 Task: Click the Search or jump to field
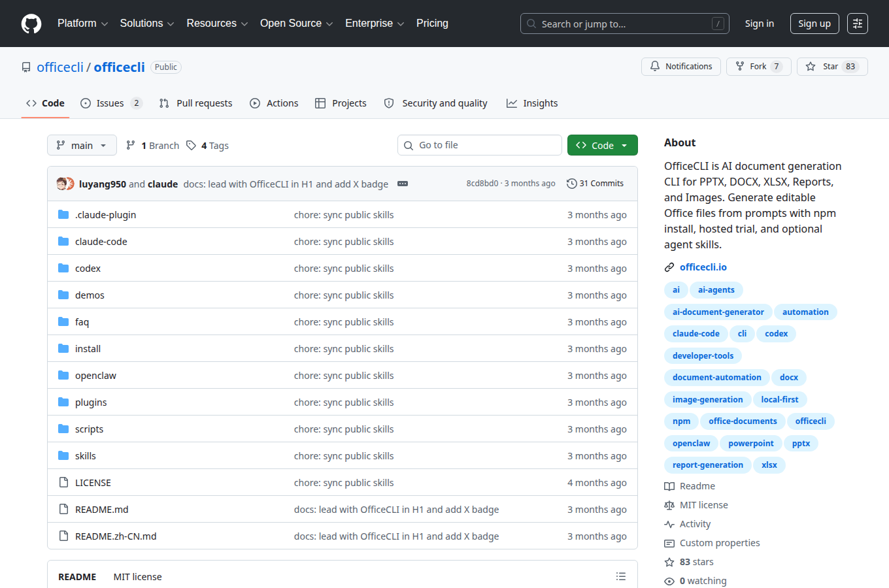coord(625,24)
